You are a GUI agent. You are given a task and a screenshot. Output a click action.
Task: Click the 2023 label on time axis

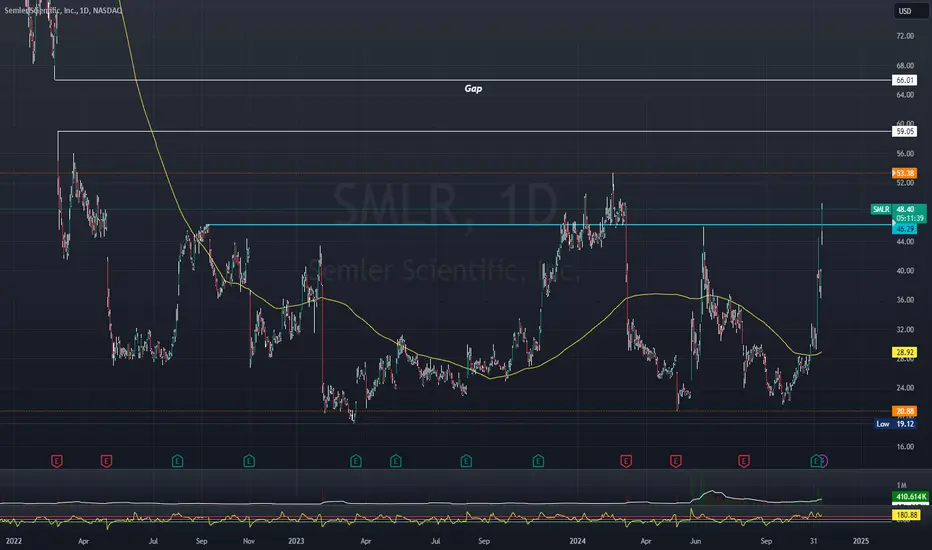click(296, 541)
